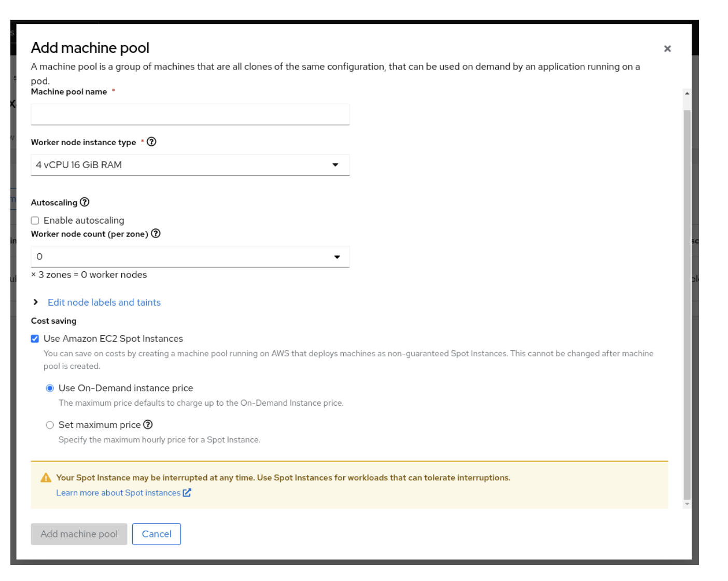
Task: Open the Worker node instance type dropdown
Action: click(x=190, y=165)
